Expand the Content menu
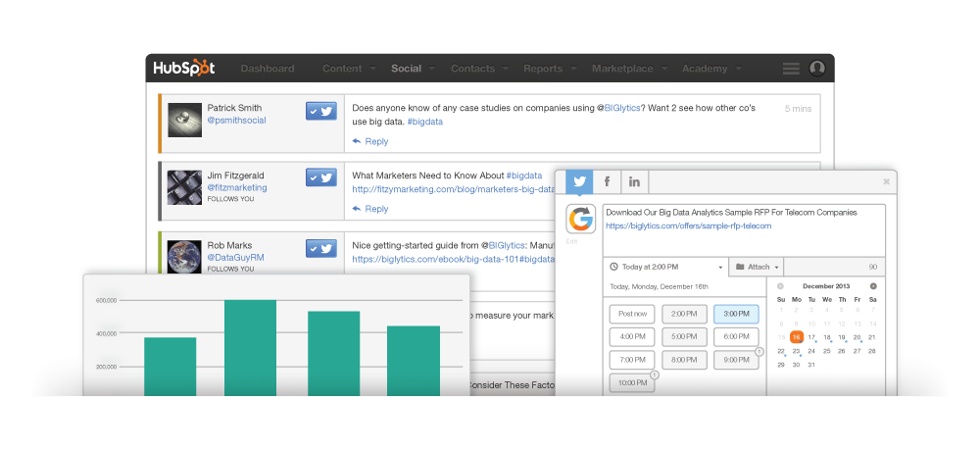This screenshot has width=980, height=450. pos(350,68)
